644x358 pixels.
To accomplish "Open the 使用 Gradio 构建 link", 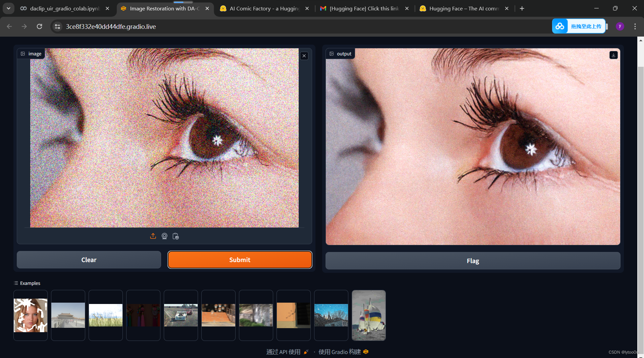I will [x=343, y=352].
